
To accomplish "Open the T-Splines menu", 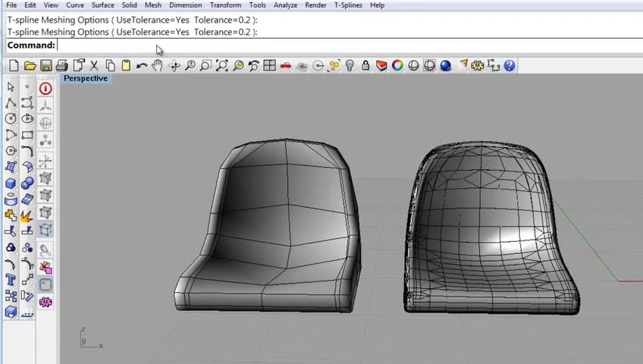I will pos(348,5).
